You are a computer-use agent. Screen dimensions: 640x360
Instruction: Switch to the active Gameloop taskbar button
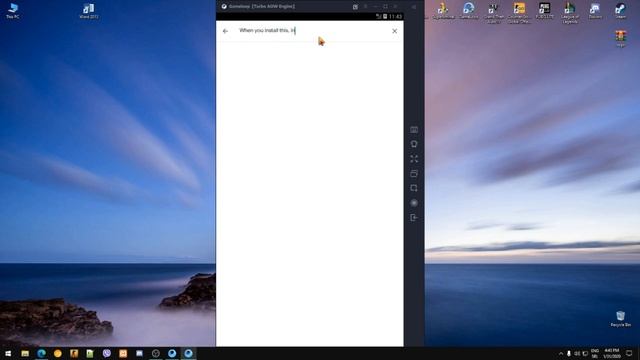(x=188, y=353)
